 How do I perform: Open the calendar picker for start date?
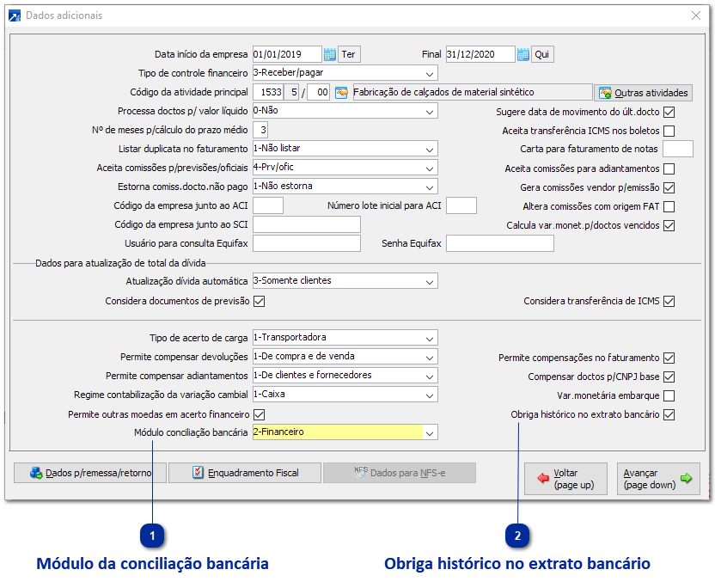(x=329, y=53)
